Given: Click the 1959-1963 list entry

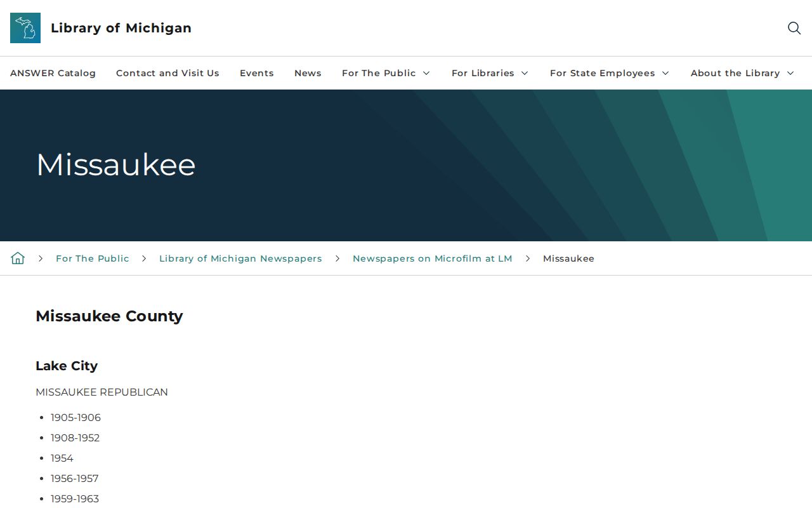Looking at the screenshot, I should tap(75, 498).
